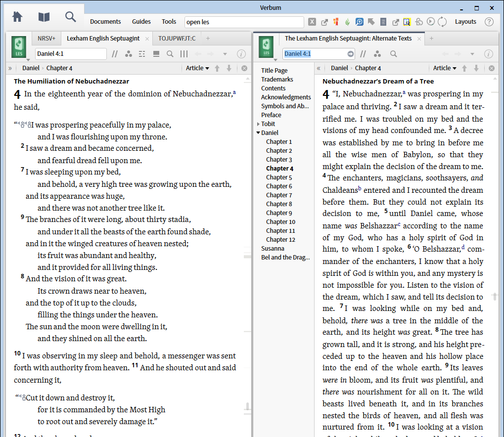Open the main Search magnifier icon

70,17
